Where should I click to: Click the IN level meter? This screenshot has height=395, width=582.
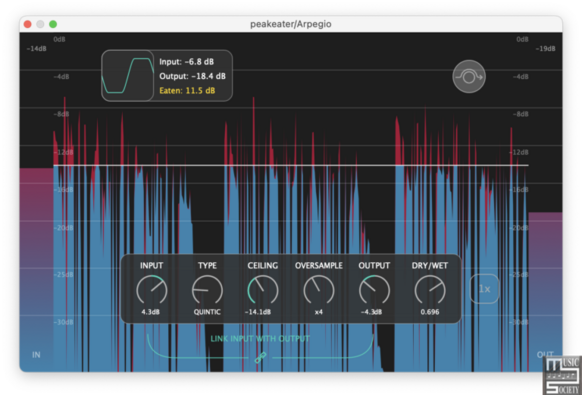tap(36, 270)
